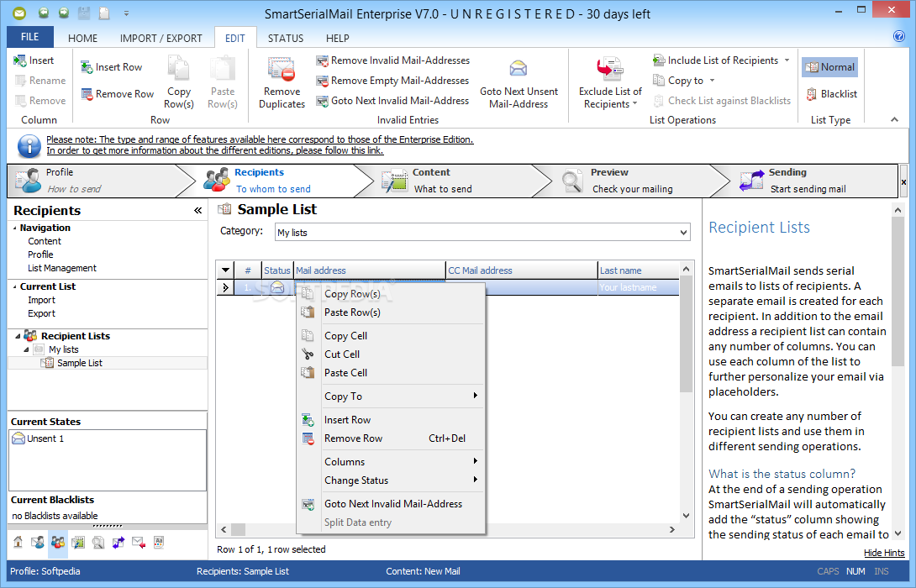Open Copy To submenu in context menu

pyautogui.click(x=391, y=396)
